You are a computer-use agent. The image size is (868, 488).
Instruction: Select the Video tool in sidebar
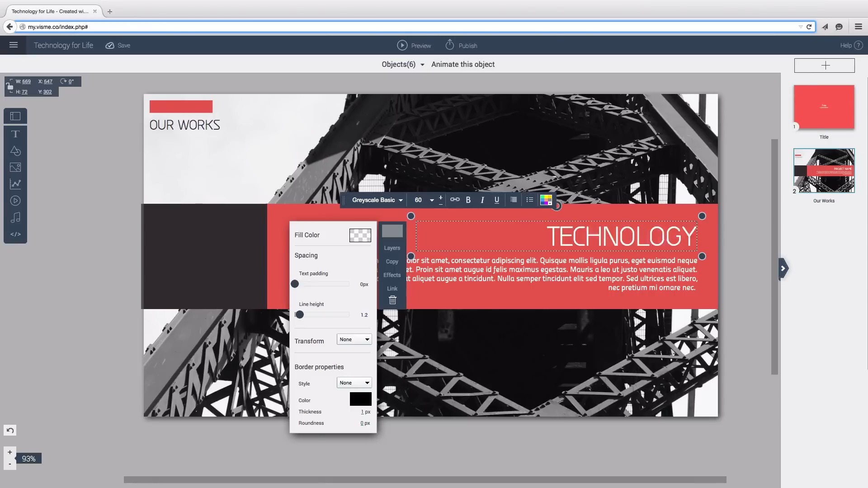tap(15, 201)
